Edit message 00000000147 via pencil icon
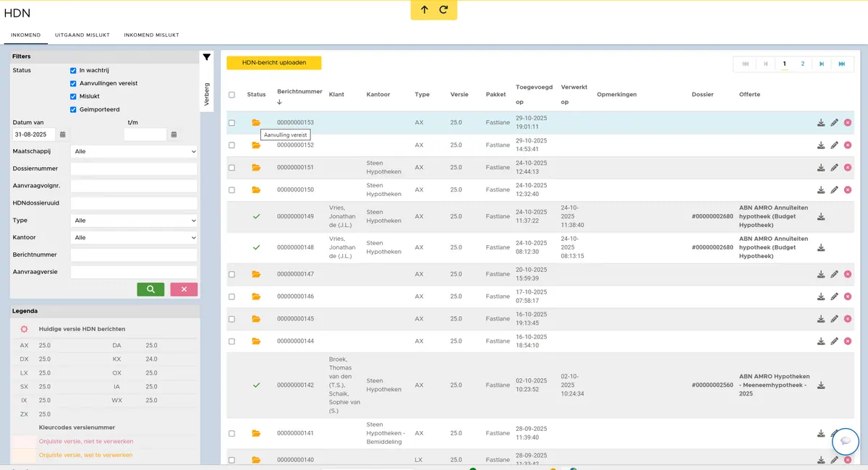868x470 pixels. tap(834, 274)
